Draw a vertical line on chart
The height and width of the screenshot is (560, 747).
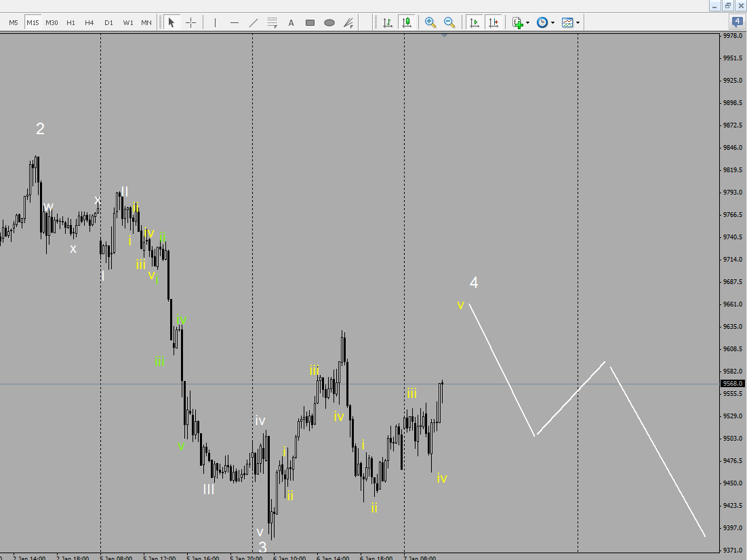tap(216, 22)
